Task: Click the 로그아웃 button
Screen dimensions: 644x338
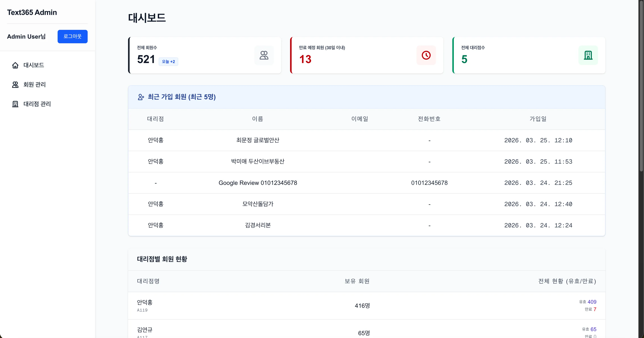Action: 73,37
